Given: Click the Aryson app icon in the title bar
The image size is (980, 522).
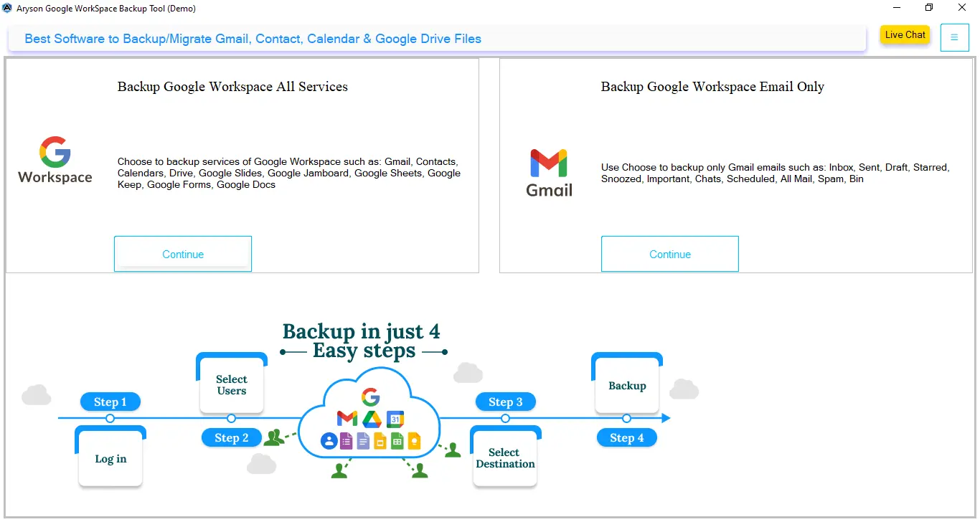Looking at the screenshot, I should (x=8, y=8).
